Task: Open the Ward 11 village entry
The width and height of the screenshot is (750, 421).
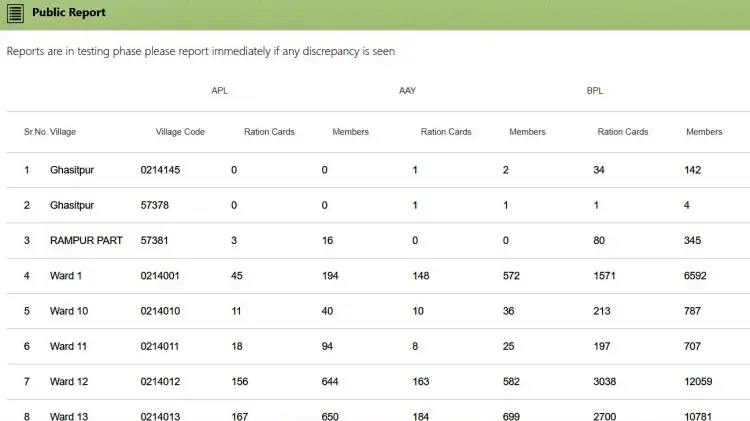Action: (x=69, y=346)
